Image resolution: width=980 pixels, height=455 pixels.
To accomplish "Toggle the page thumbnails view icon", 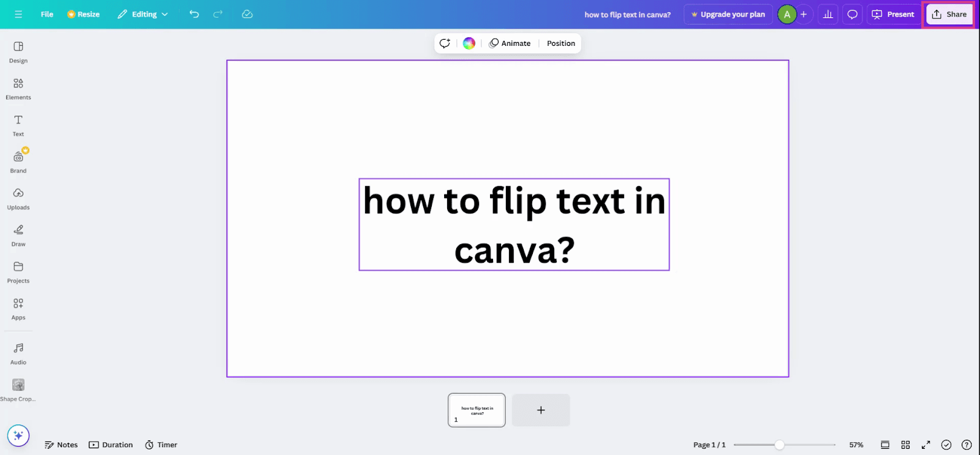I will pos(885,445).
